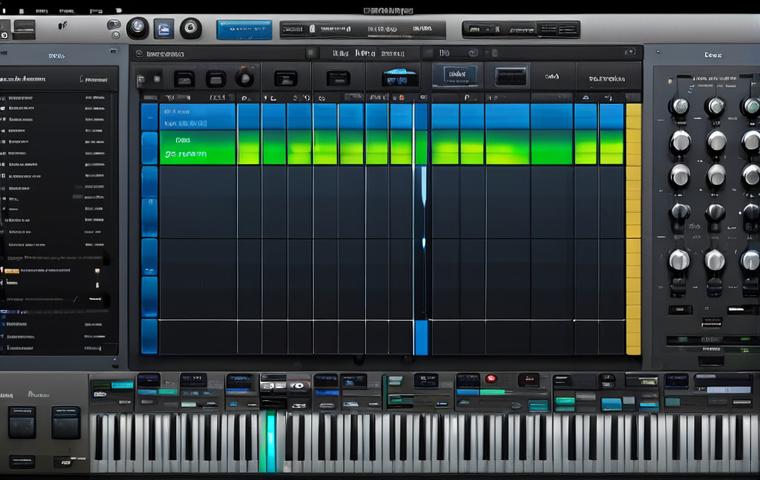Click the glowing blue display icon in the track control row
Image resolution: width=760 pixels, height=480 pixels.
(400, 78)
